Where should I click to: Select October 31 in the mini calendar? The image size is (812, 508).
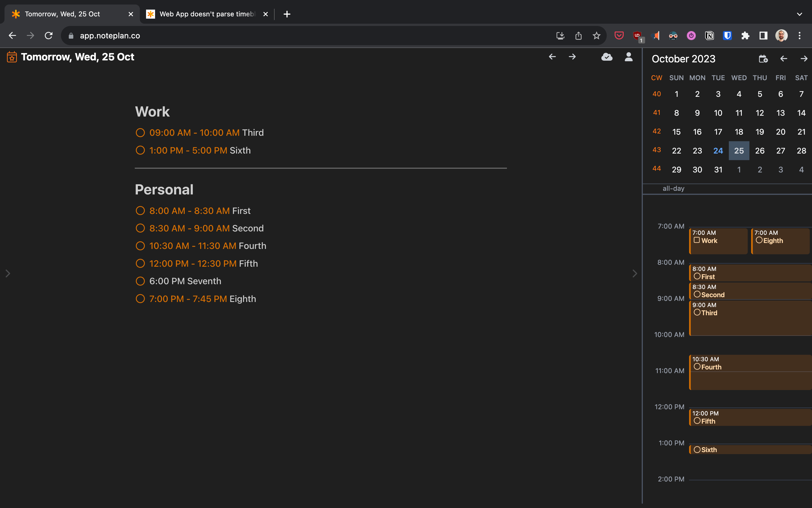tap(718, 170)
